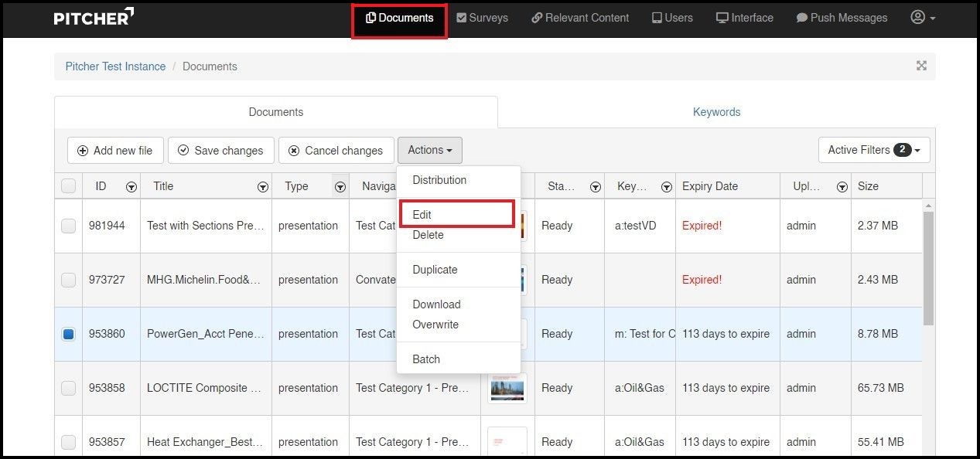The height and width of the screenshot is (459, 980).
Task: Toggle the select-all checkbox in table header
Action: tap(69, 186)
